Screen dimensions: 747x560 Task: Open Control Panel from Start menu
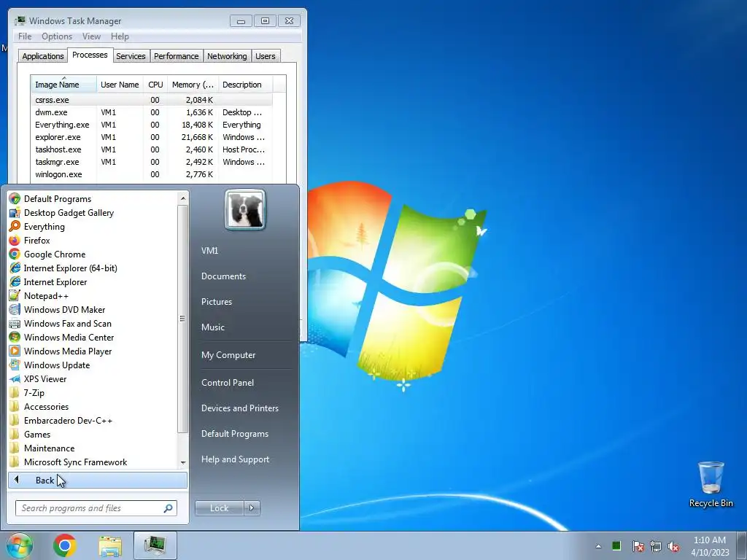point(228,383)
